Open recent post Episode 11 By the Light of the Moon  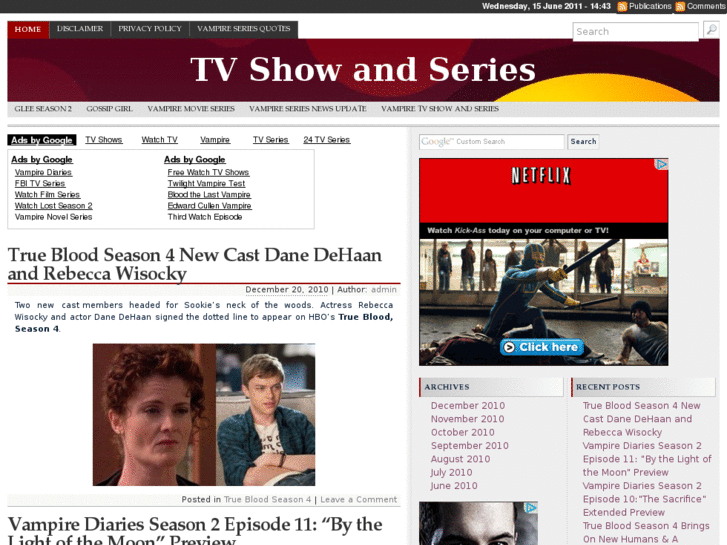click(647, 459)
